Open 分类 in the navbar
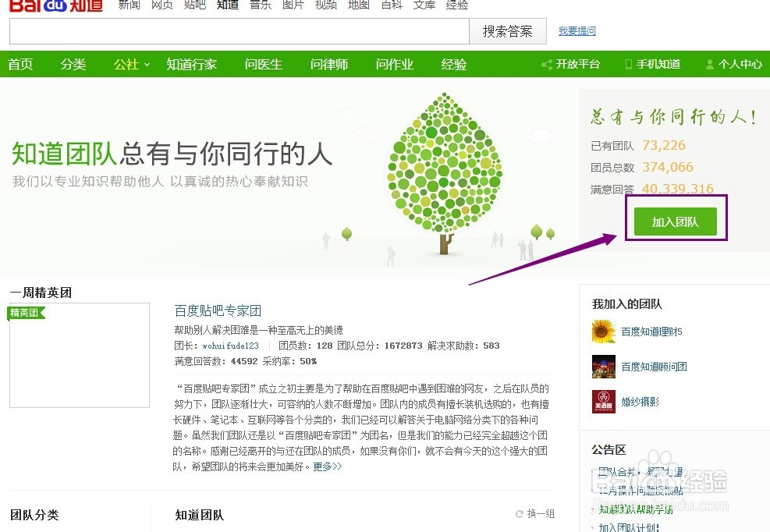Image resolution: width=770 pixels, height=532 pixels. click(x=73, y=64)
